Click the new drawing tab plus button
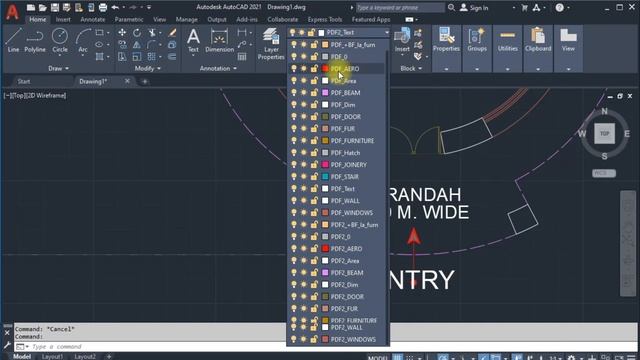640x360 pixels. (x=144, y=81)
